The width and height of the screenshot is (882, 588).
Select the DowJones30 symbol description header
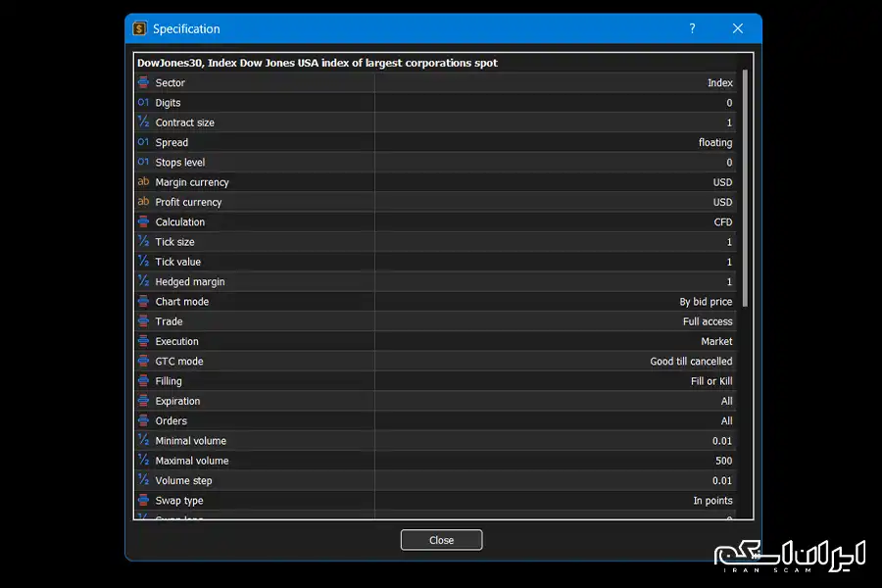[x=318, y=63]
